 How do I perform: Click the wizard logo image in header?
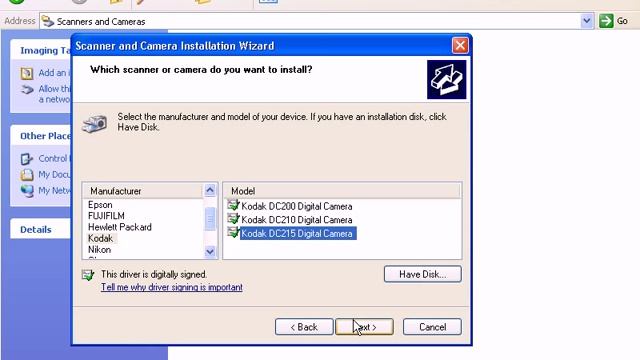click(447, 80)
